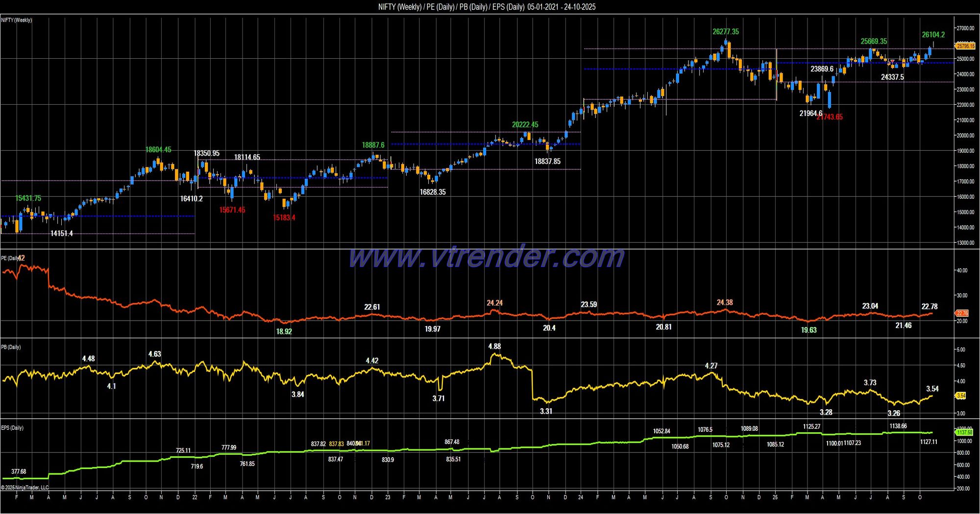Image resolution: width=980 pixels, height=514 pixels.
Task: Click the red 15183.4 low label
Action: 284,217
